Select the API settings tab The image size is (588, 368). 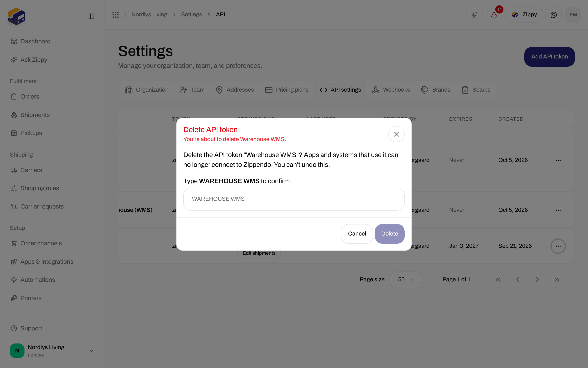tap(340, 90)
